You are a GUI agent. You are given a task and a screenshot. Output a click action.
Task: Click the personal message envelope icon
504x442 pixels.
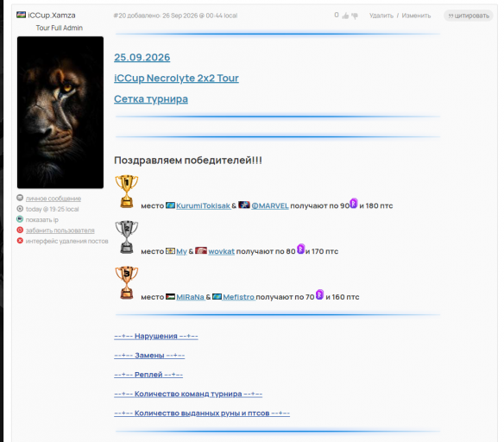(x=20, y=198)
